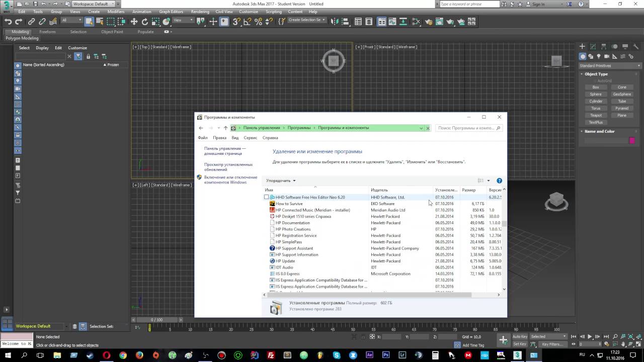This screenshot has width=644, height=362.
Task: Click the Sphere object button
Action: (596, 94)
